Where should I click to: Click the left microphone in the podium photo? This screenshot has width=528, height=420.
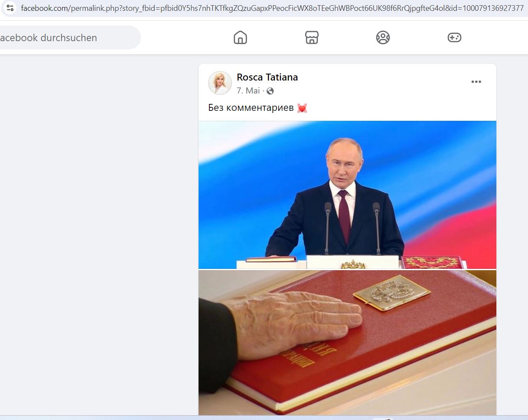pyautogui.click(x=328, y=227)
